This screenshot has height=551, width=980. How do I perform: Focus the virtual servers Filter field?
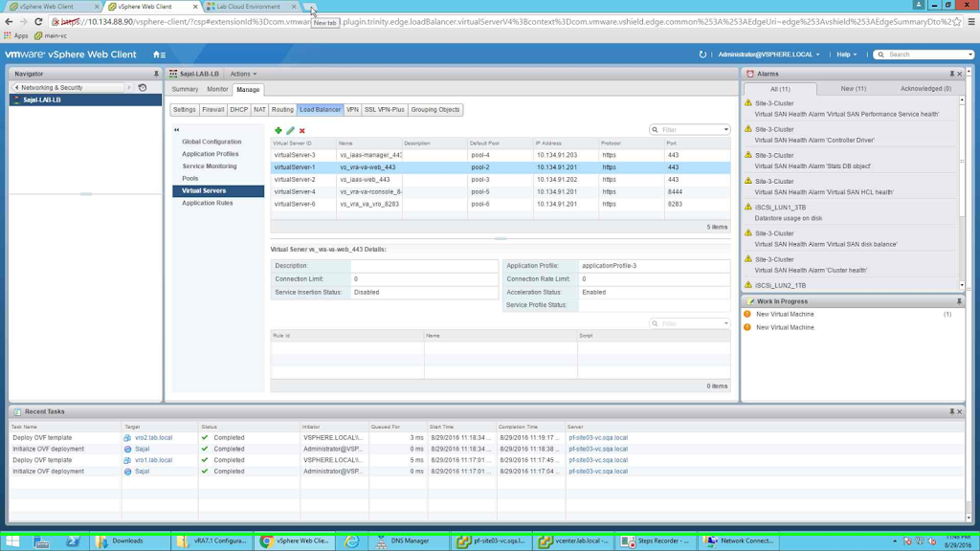pyautogui.click(x=689, y=130)
